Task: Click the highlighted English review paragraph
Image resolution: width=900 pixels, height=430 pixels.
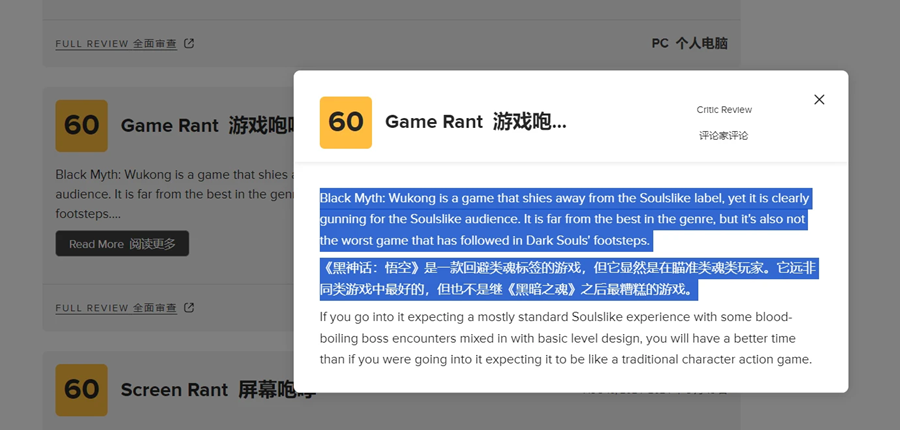Action: (x=564, y=219)
